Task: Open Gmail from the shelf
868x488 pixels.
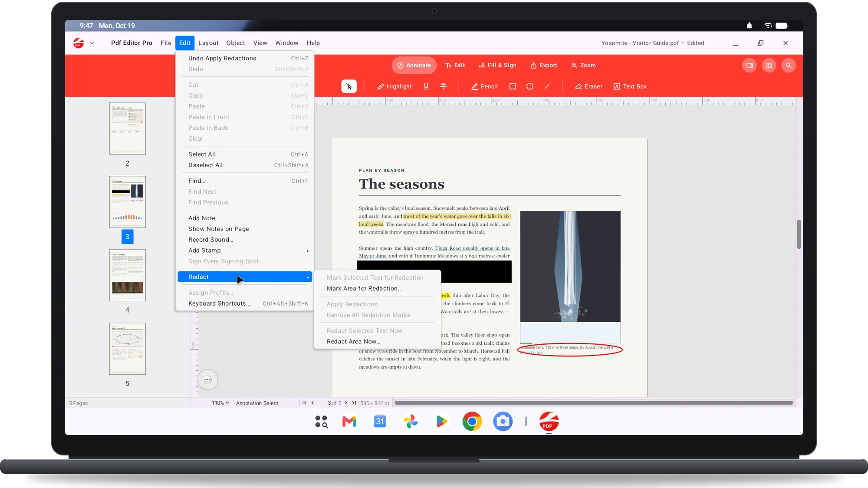Action: coord(349,422)
